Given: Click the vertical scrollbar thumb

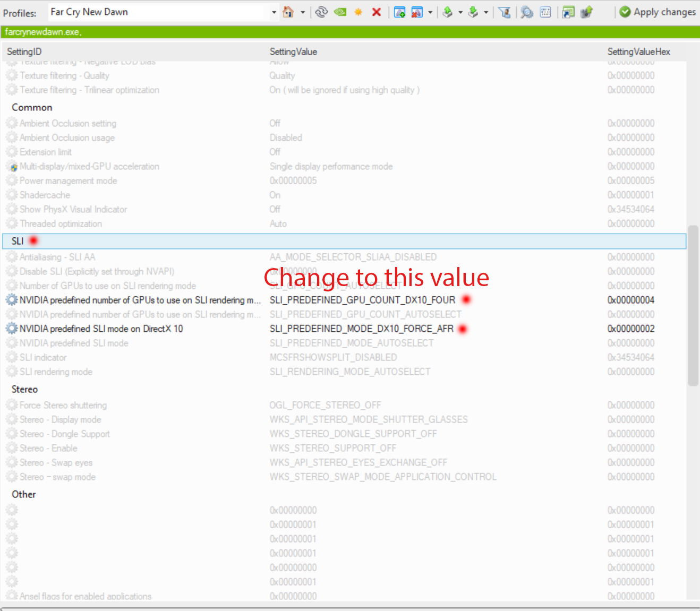Looking at the screenshot, I should [x=693, y=305].
